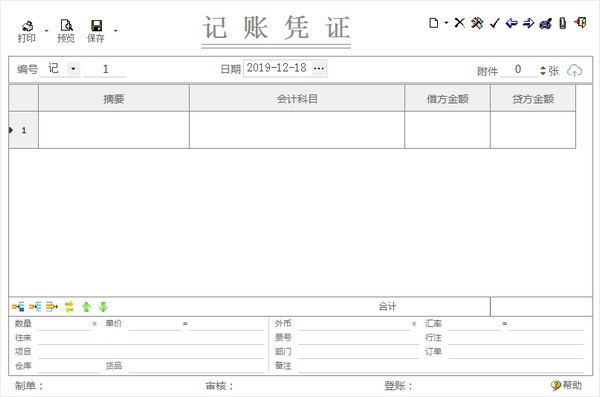Click the Print (打印) toolbar icon
Viewport: 600px width, 397px height.
(27, 31)
